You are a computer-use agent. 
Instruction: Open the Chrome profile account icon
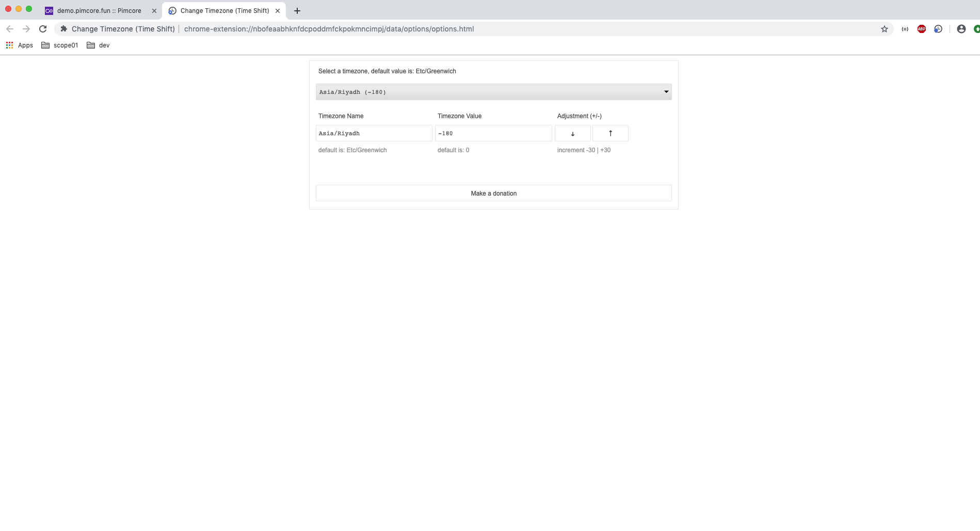961,29
